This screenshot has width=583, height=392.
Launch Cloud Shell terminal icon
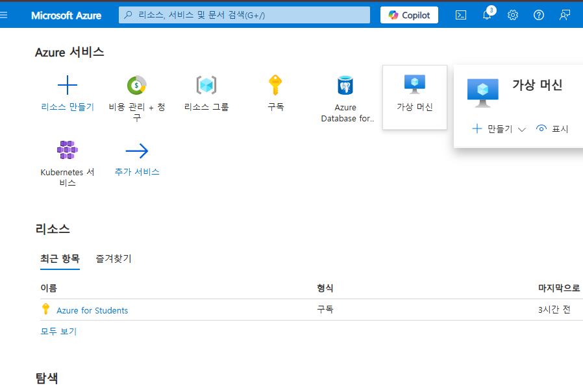tap(461, 15)
